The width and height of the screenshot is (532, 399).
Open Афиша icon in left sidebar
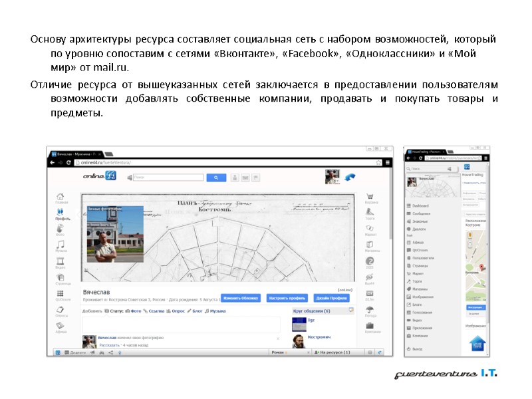coord(60,325)
